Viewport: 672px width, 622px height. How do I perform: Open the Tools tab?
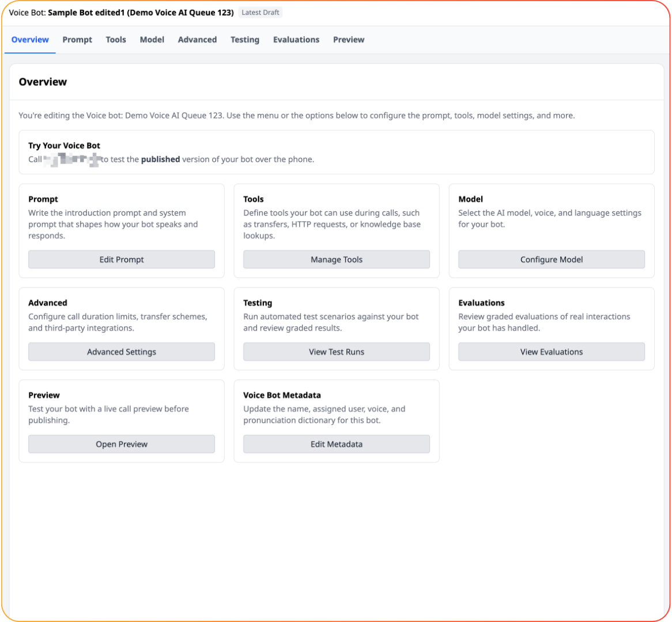[116, 40]
